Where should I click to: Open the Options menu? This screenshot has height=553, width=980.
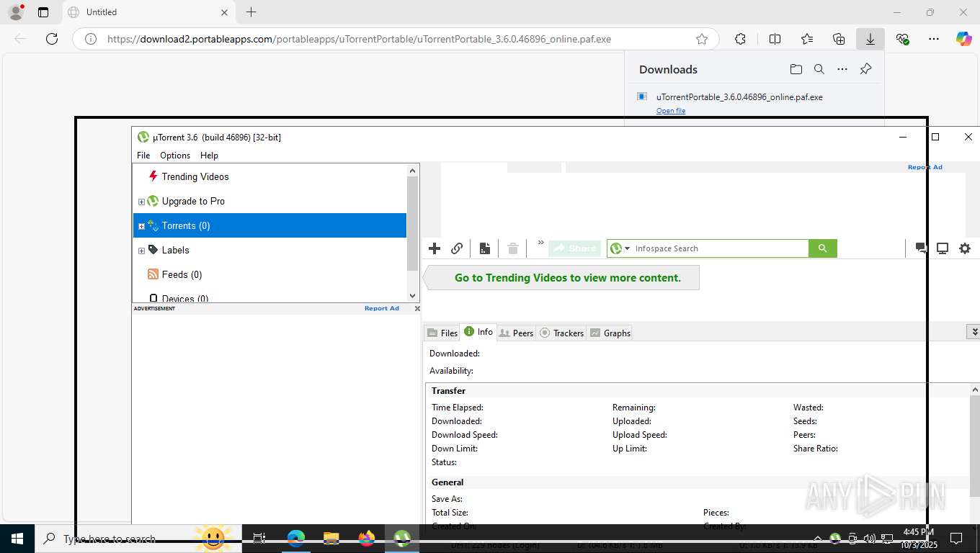point(175,156)
